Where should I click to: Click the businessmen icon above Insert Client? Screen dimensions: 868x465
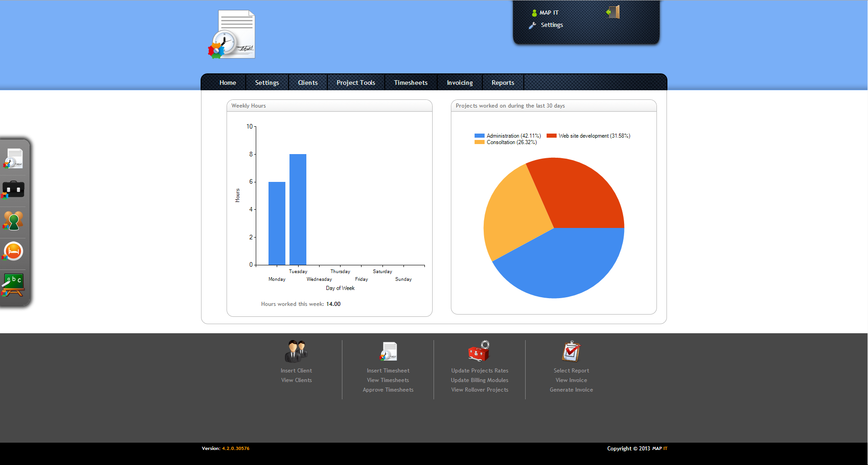(296, 351)
